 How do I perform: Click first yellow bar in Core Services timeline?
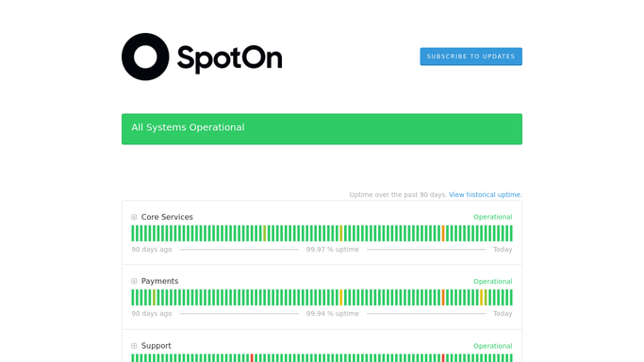coord(265,233)
